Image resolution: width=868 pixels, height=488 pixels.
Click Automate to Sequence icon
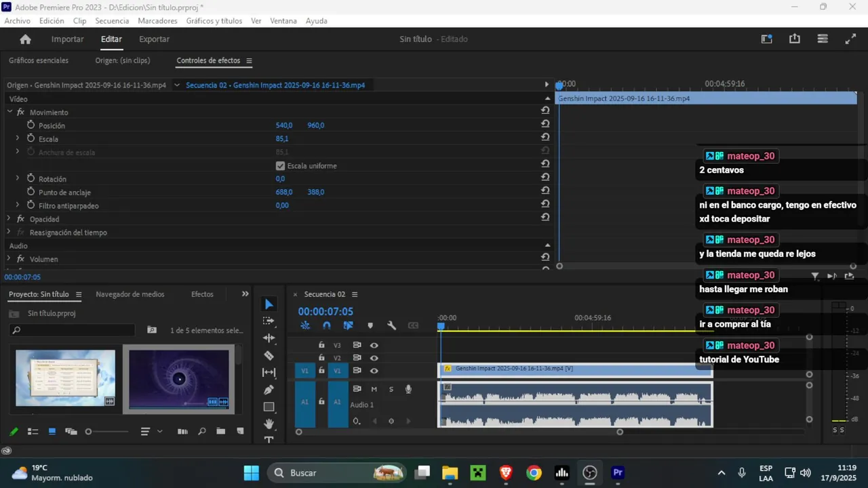(x=182, y=431)
